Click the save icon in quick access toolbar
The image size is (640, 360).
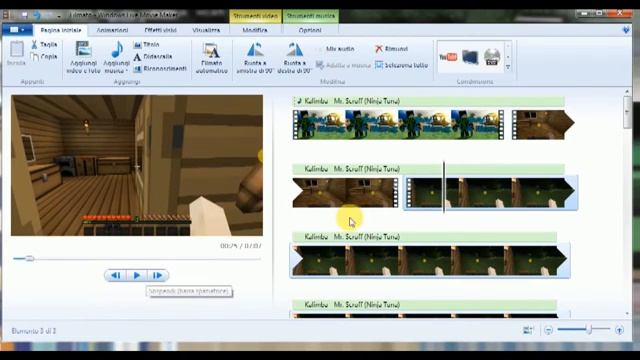(24, 15)
